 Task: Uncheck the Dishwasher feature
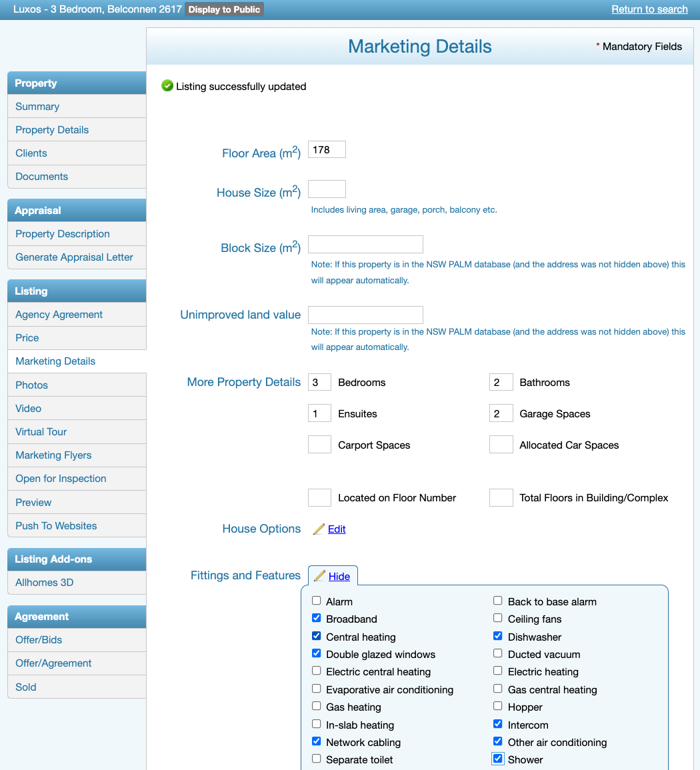pos(497,635)
